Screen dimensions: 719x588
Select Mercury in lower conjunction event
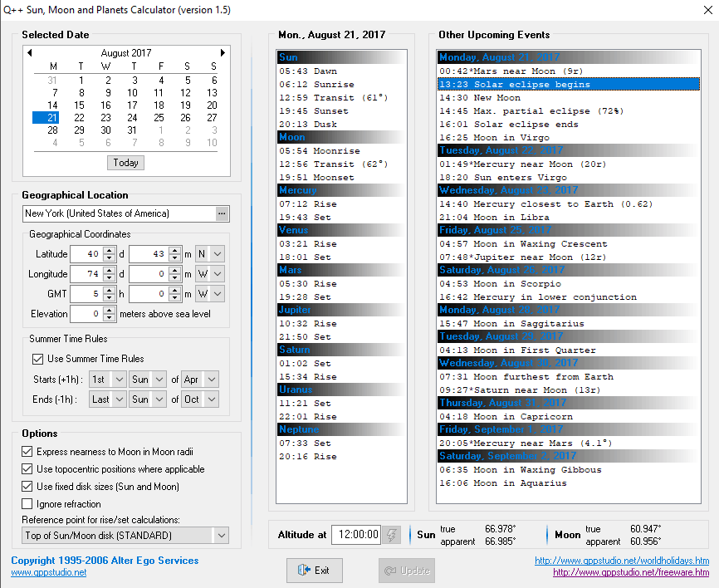[x=569, y=297]
